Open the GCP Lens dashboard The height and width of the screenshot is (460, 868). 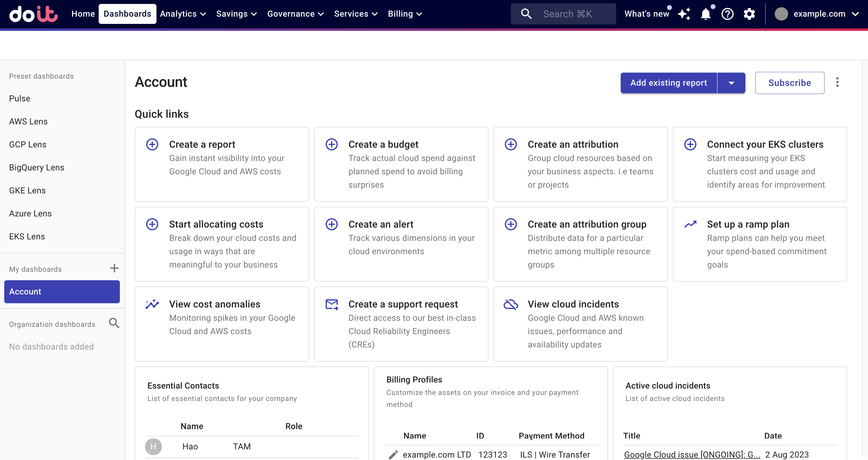(x=28, y=144)
